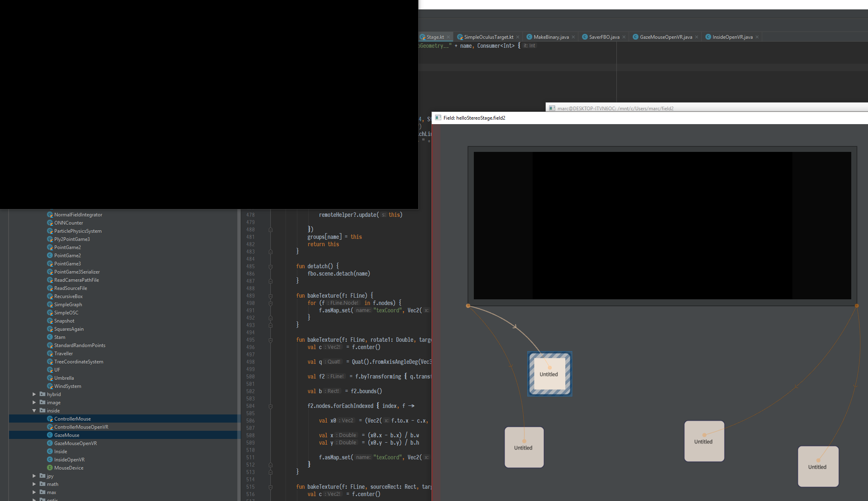Viewport: 868px width, 501px height.
Task: Select SimpleOSC in the project tree
Action: [66, 313]
